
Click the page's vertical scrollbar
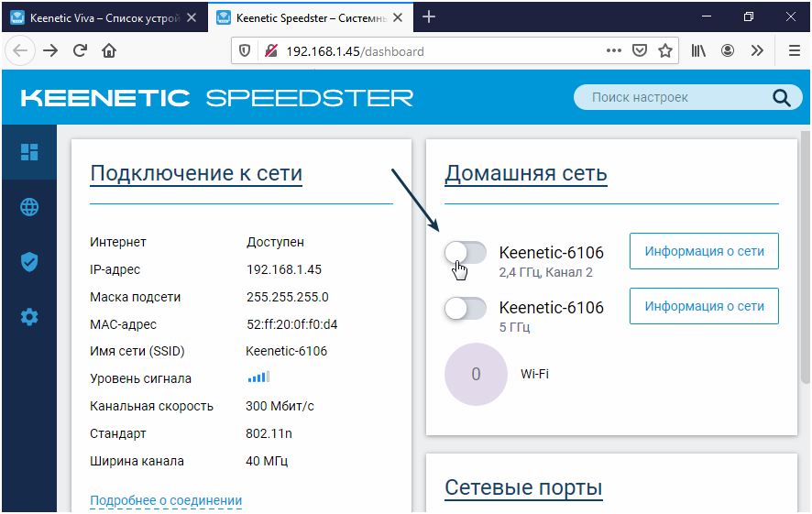(x=805, y=257)
